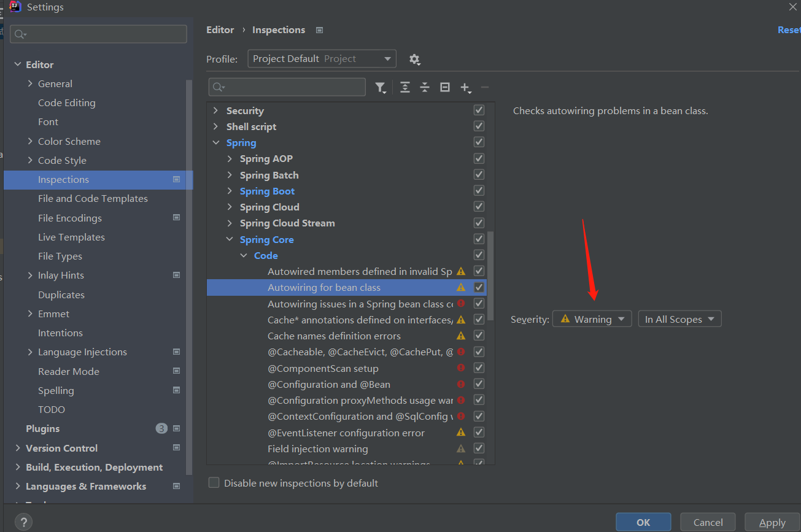
Task: Open the Profile Project Default dropdown
Action: pyautogui.click(x=322, y=59)
